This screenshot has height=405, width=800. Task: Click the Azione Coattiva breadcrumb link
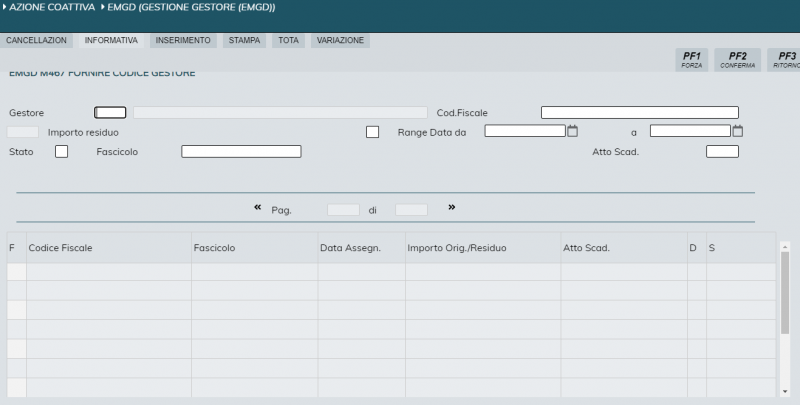[50, 7]
